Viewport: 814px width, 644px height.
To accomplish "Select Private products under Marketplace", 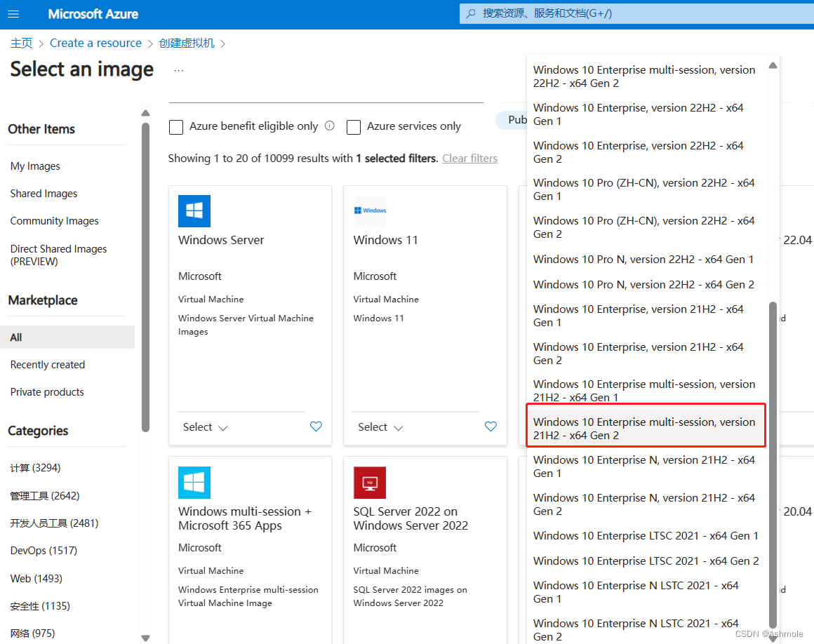I will click(47, 392).
